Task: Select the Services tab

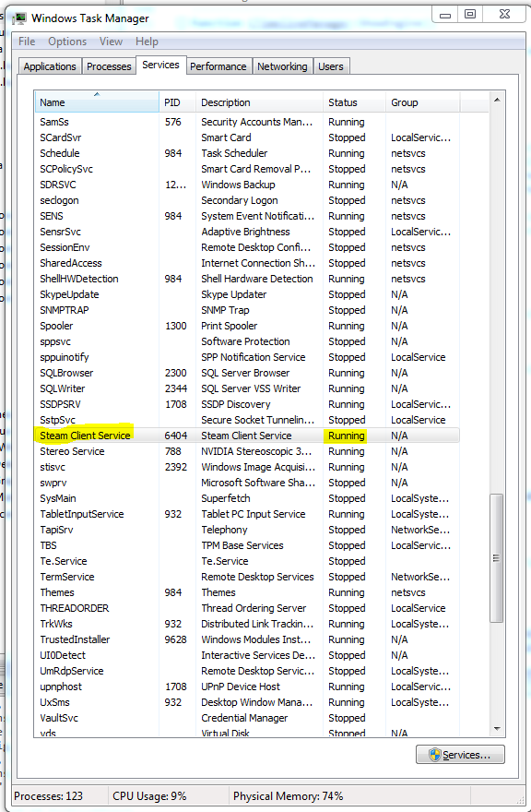Action: [x=160, y=65]
